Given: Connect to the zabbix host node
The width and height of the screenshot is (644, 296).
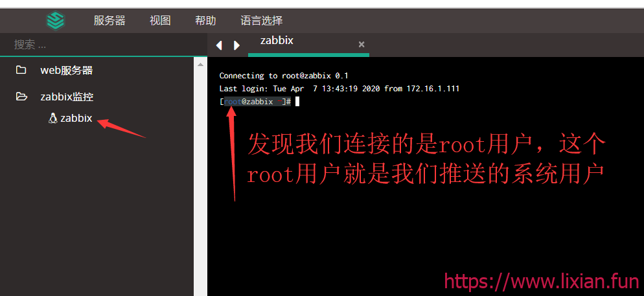Looking at the screenshot, I should (76, 119).
